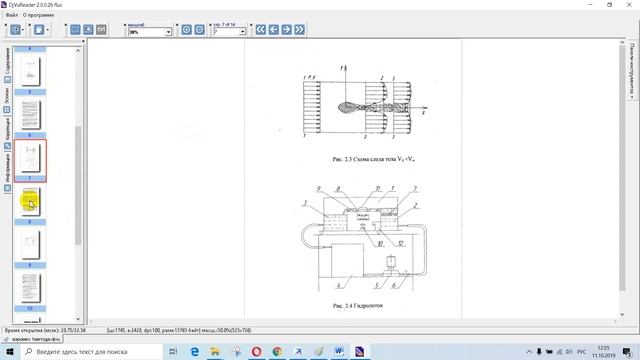Switch to the Содержание side tab
This screenshot has height=360, width=640.
pos(7,64)
